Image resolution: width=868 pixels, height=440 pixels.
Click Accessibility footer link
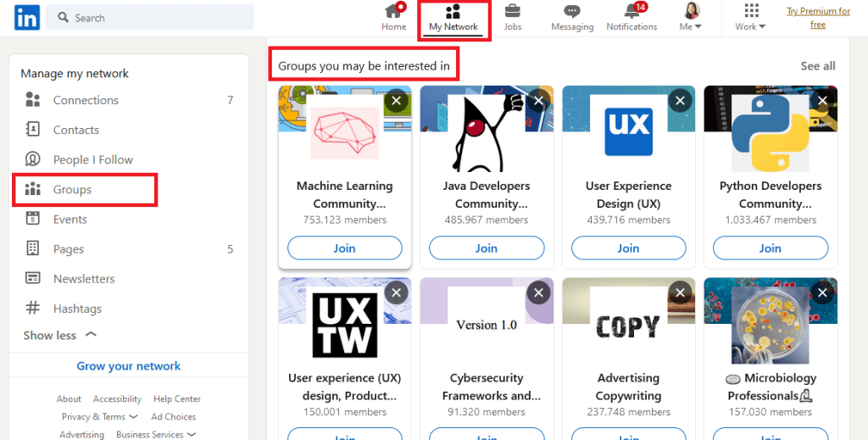(x=117, y=398)
